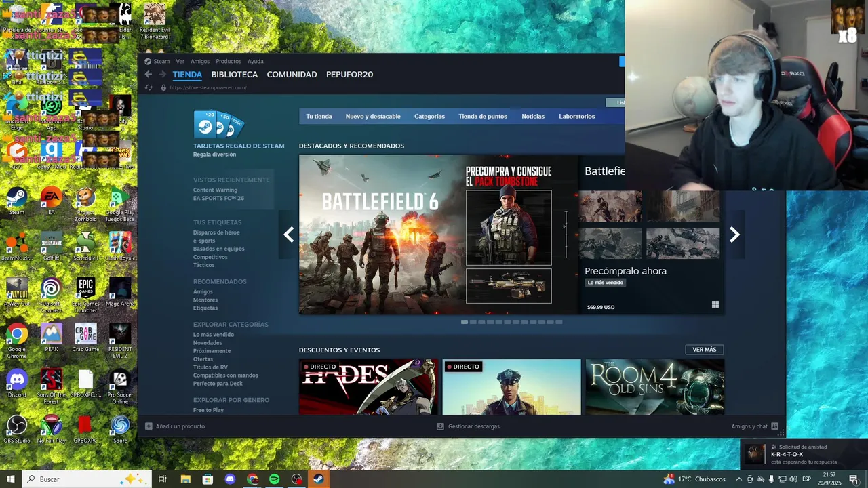Screen dimensions: 868x488
Task: Click the Buscar taskbar search box
Action: 87,479
